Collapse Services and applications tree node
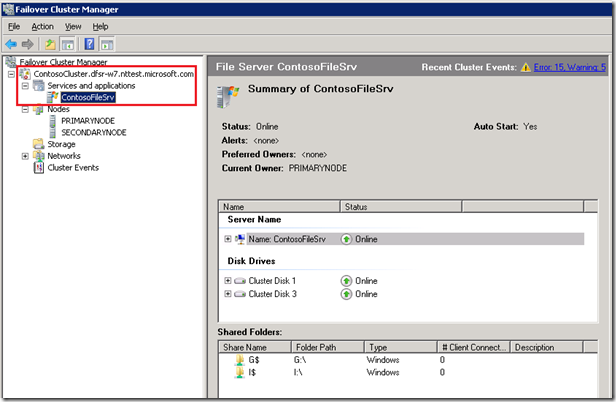 click(x=25, y=86)
